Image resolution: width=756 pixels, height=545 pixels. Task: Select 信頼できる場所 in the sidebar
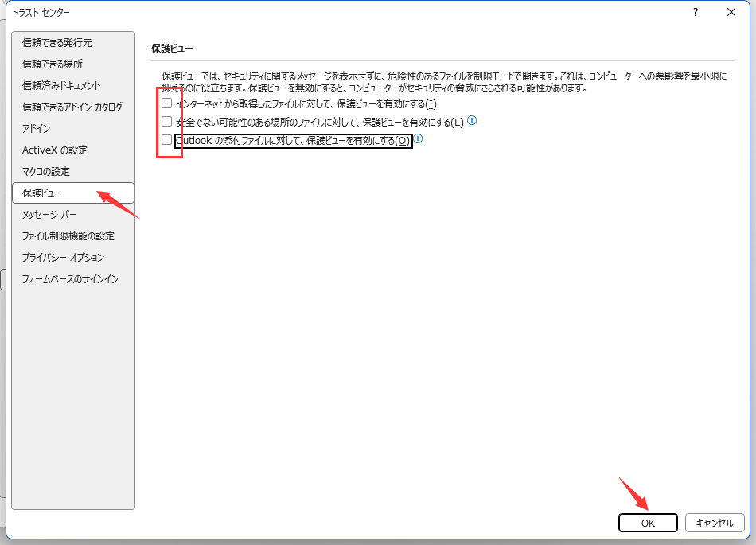point(53,64)
